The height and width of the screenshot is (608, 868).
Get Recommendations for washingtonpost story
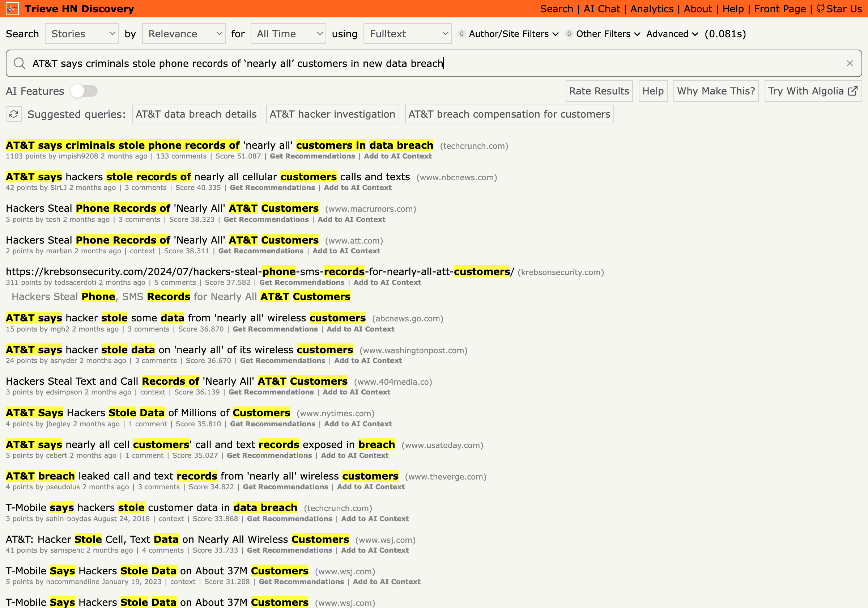tap(282, 360)
